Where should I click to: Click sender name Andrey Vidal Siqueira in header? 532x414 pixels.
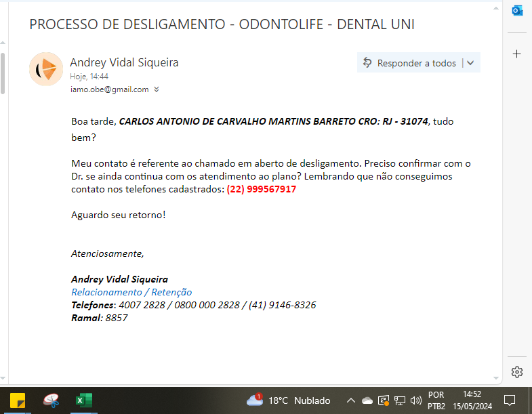pos(124,62)
